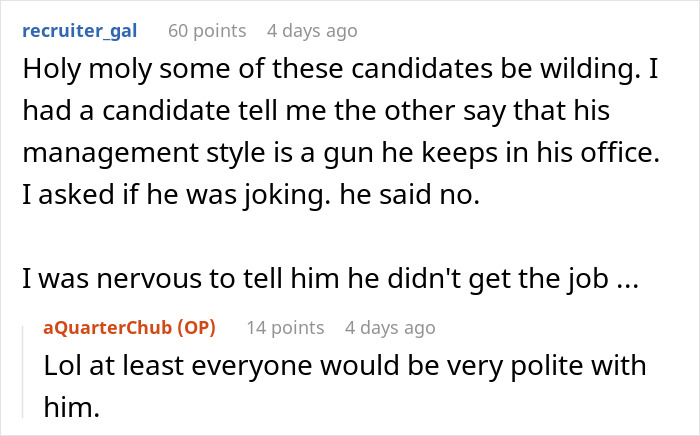The width and height of the screenshot is (700, 436).
Task: Open permalink timestamp on aQuarterChub's reply
Action: pyautogui.click(x=390, y=328)
